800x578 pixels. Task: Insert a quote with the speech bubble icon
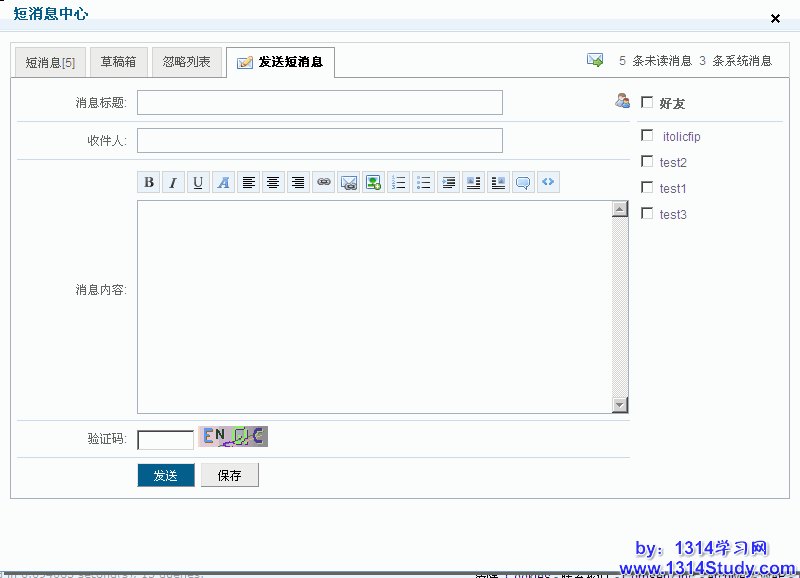coord(523,182)
